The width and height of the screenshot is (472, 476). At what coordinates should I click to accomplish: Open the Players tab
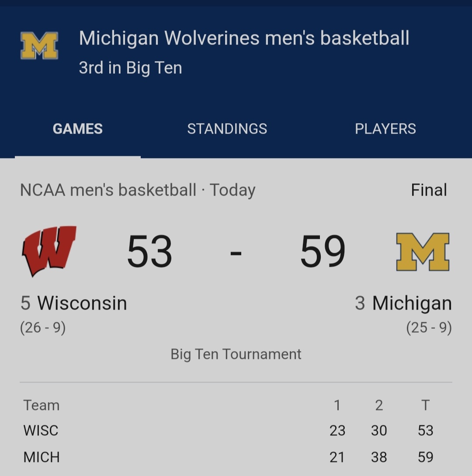(x=385, y=129)
